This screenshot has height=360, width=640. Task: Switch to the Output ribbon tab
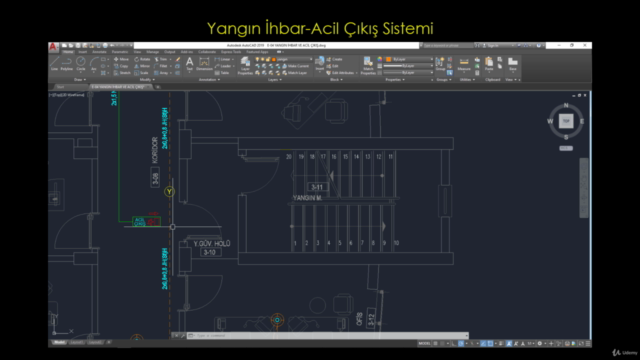[170, 52]
